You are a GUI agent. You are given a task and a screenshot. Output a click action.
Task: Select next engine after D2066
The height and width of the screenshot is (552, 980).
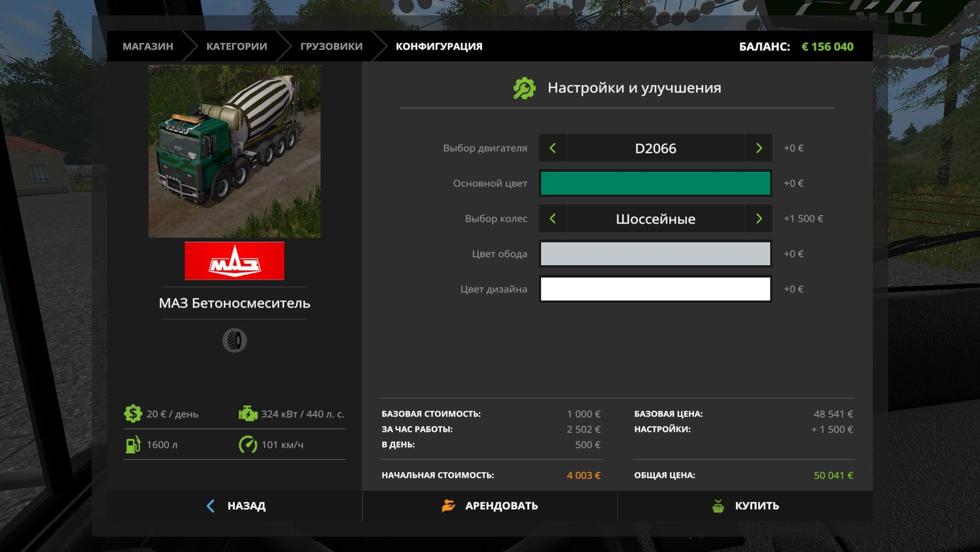tap(758, 148)
